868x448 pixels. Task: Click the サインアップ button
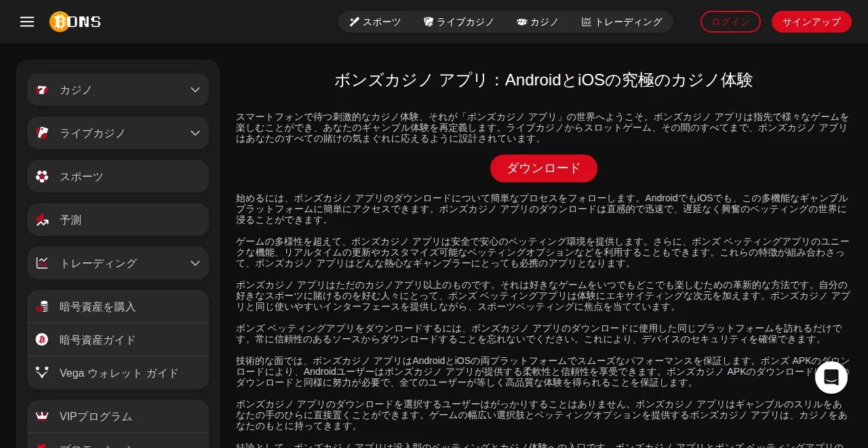click(812, 22)
